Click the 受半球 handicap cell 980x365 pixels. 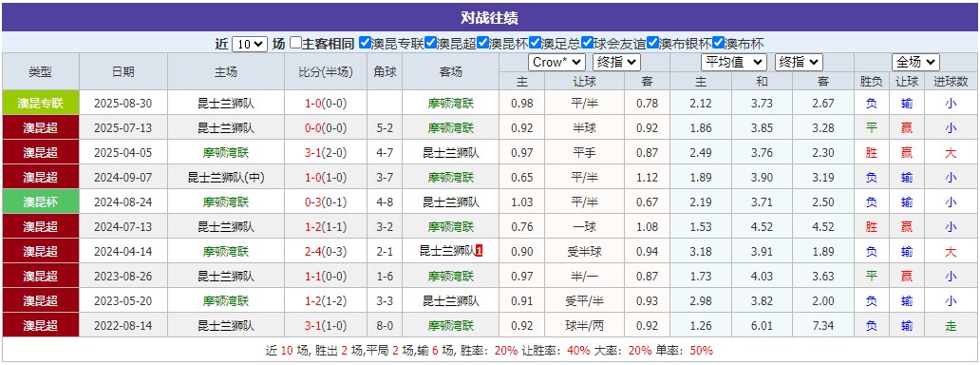(x=584, y=252)
